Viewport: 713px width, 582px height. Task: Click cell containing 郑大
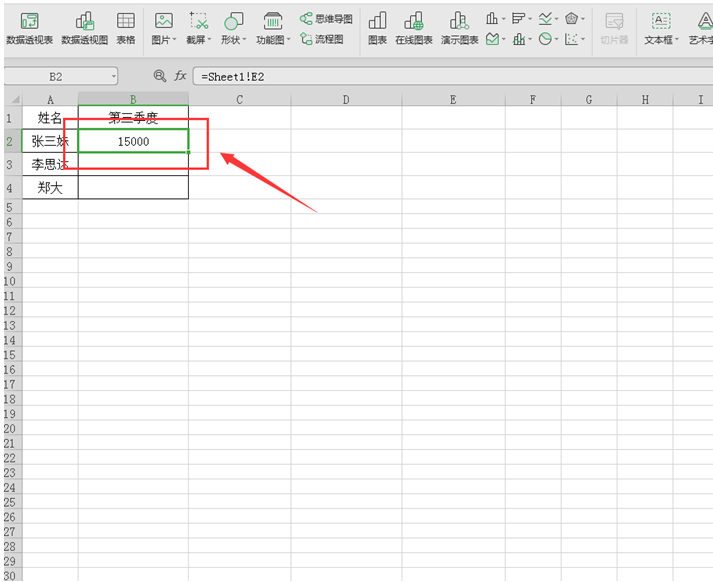pos(50,187)
